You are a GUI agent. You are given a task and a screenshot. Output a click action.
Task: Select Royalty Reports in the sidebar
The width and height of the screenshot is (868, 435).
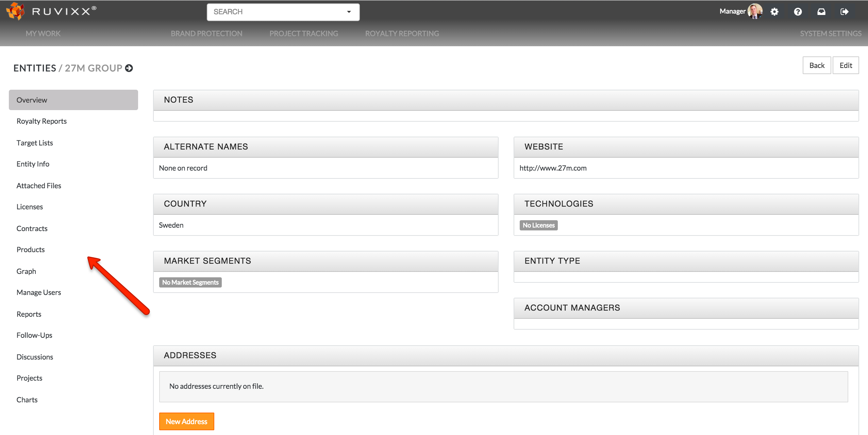(x=41, y=121)
